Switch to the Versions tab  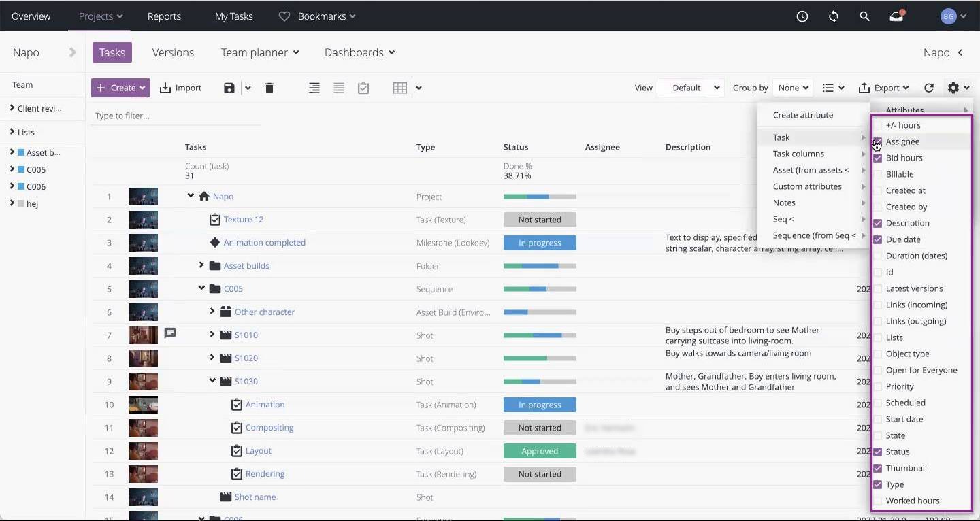tap(173, 52)
